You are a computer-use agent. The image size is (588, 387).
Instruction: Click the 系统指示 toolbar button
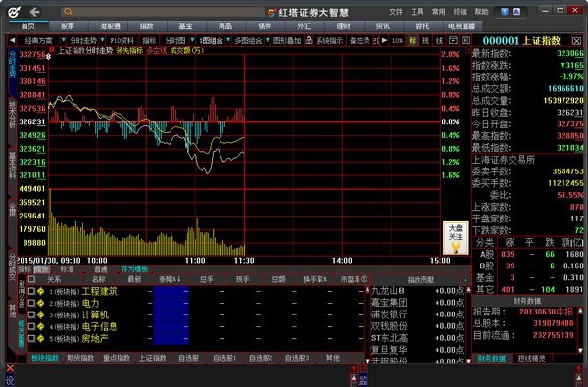[x=329, y=40]
